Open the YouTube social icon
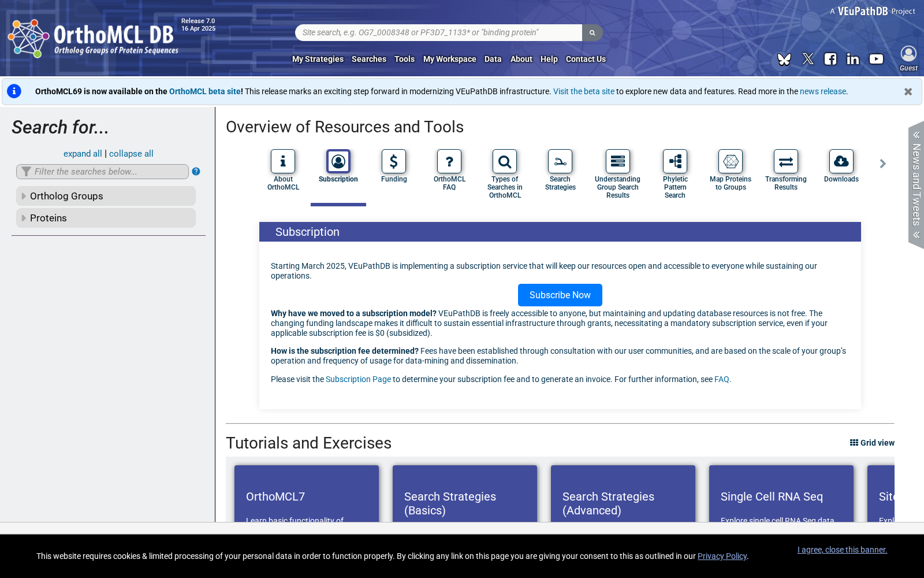 pyautogui.click(x=876, y=59)
